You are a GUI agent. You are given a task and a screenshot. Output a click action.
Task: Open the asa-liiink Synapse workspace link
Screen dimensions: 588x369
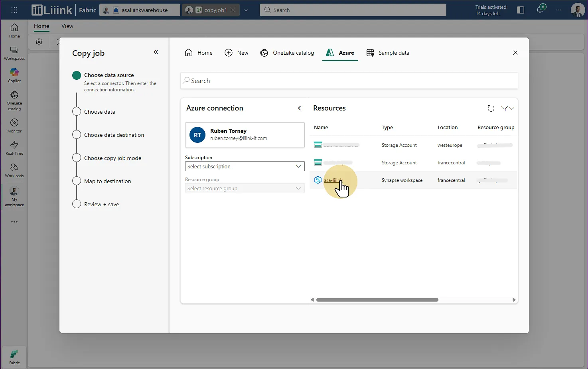pyautogui.click(x=332, y=180)
